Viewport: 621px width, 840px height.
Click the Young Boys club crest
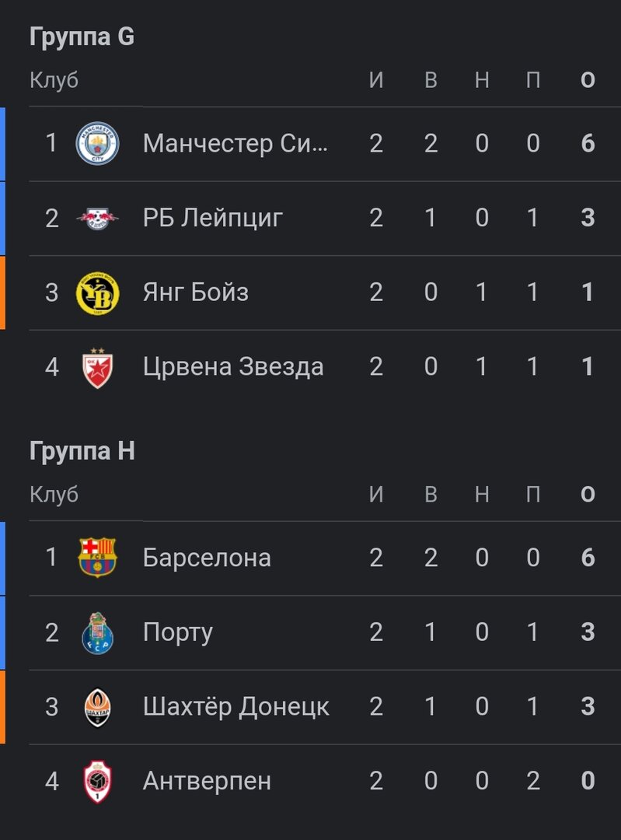pyautogui.click(x=97, y=293)
